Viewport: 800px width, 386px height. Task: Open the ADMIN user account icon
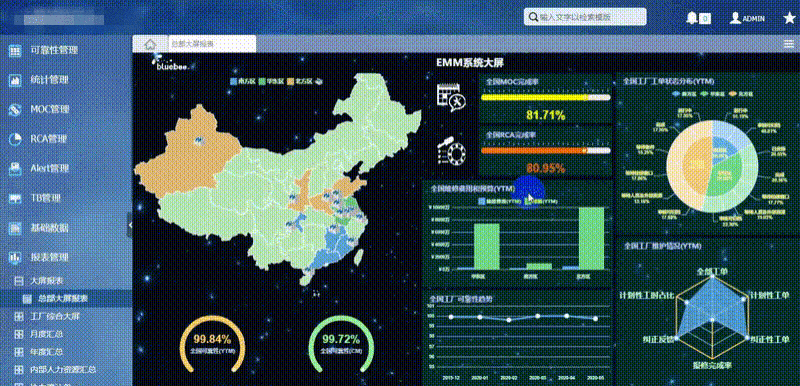click(x=735, y=18)
